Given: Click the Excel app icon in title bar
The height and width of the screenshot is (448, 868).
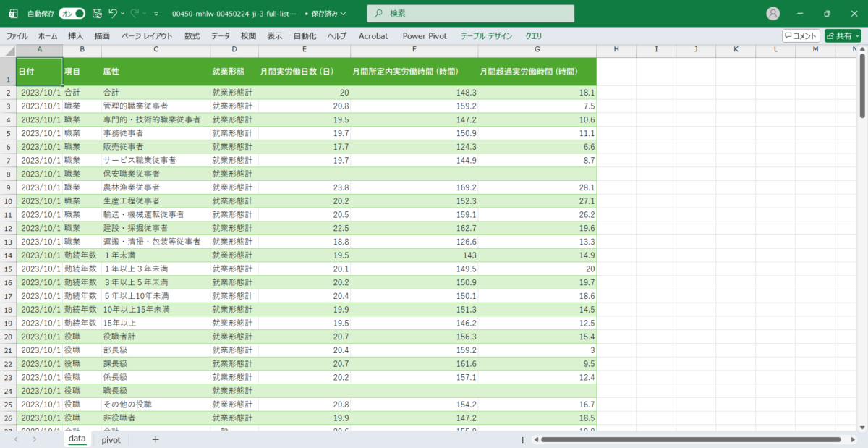Looking at the screenshot, I should (x=13, y=14).
